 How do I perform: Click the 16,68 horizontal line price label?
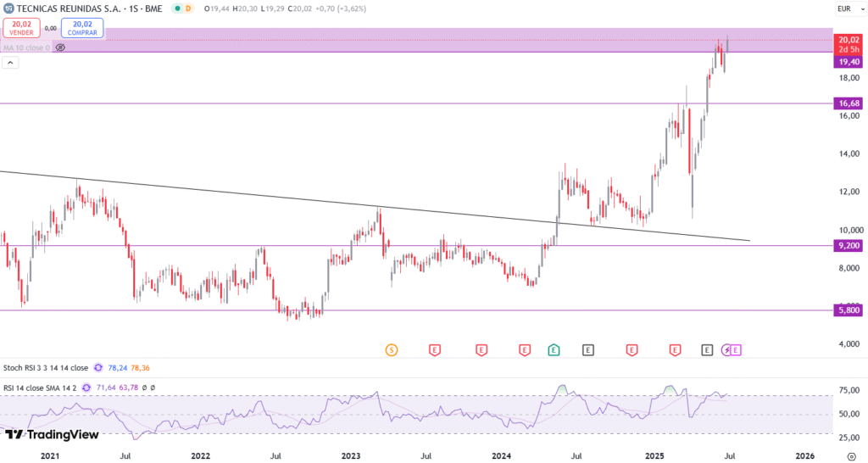coord(848,103)
